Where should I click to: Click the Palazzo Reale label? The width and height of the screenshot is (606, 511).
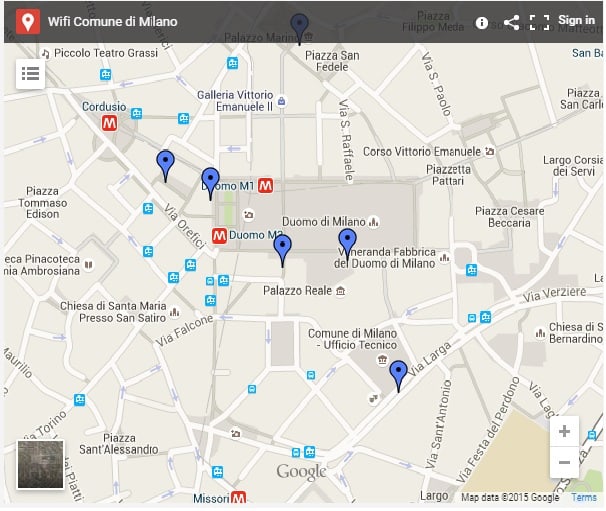[x=297, y=291]
